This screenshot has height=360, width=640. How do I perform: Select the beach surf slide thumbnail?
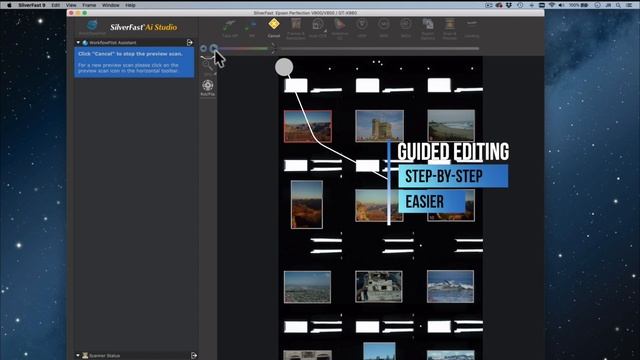tap(451, 125)
